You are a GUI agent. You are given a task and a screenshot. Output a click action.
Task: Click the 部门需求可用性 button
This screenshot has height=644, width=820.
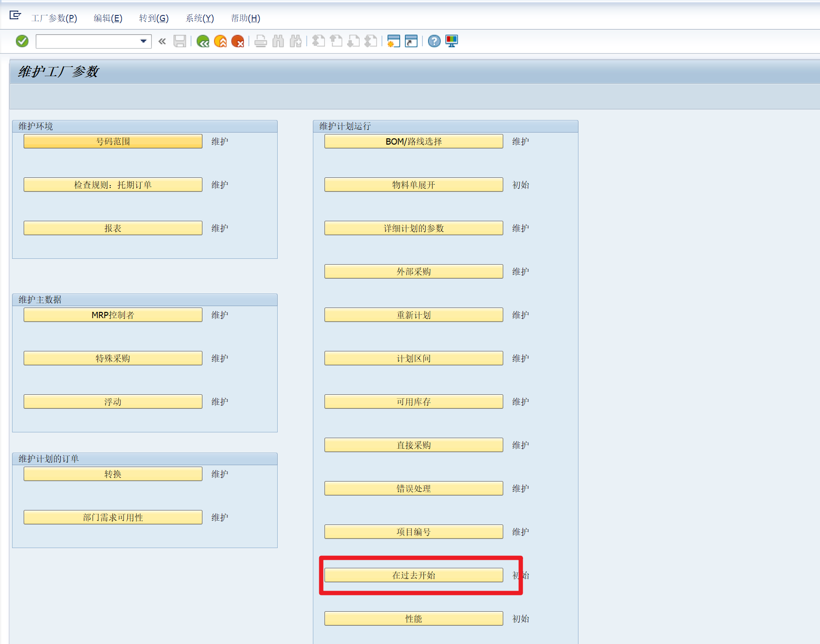pos(113,517)
